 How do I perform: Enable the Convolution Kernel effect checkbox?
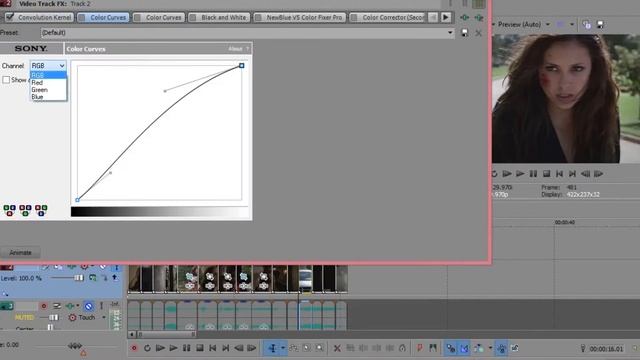[10, 17]
